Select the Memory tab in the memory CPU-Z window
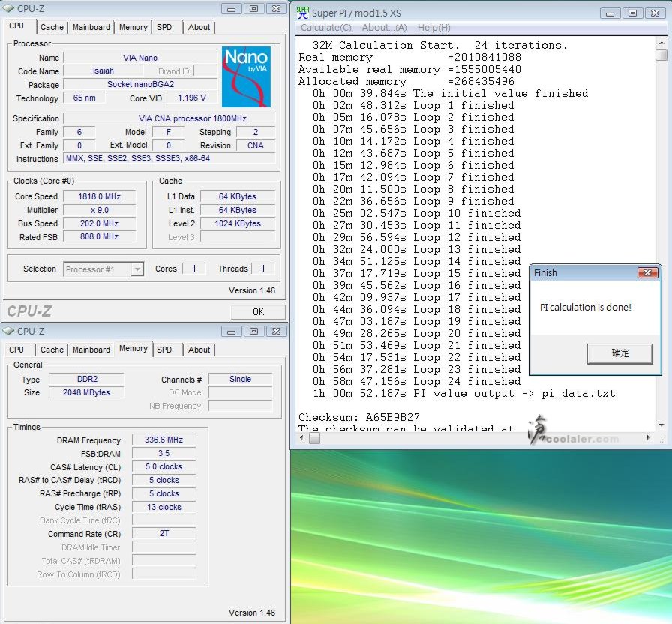This screenshot has height=624, width=672. click(133, 349)
